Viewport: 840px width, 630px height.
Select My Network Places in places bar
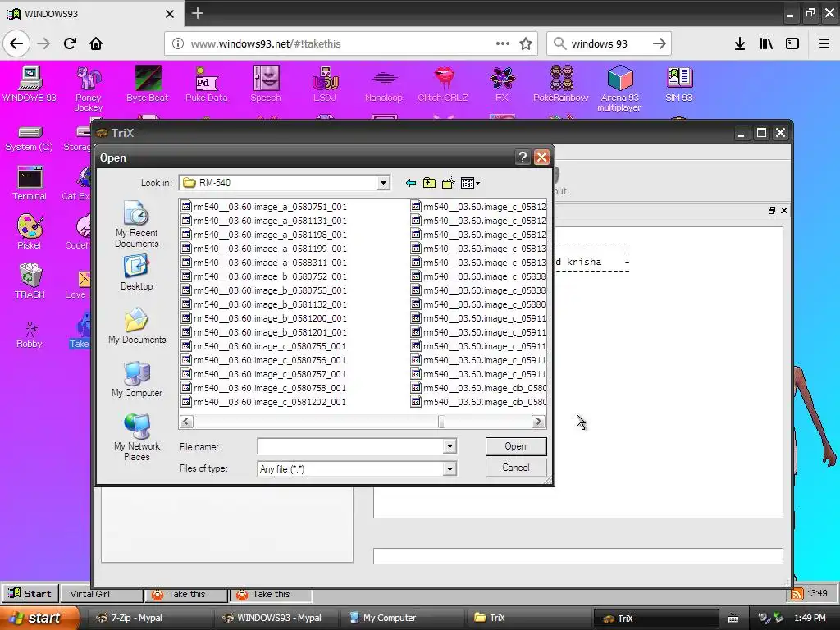tap(137, 437)
